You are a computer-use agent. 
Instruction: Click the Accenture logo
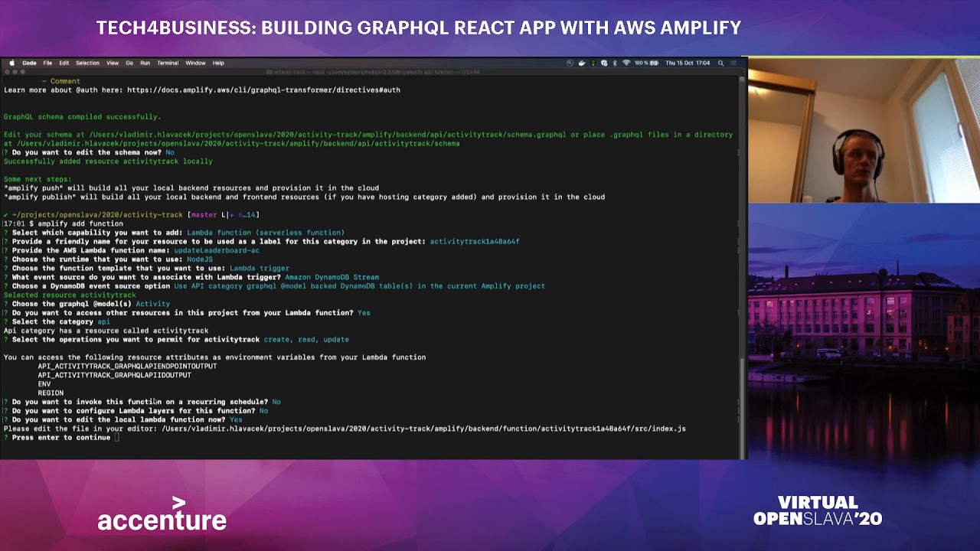coord(162,514)
